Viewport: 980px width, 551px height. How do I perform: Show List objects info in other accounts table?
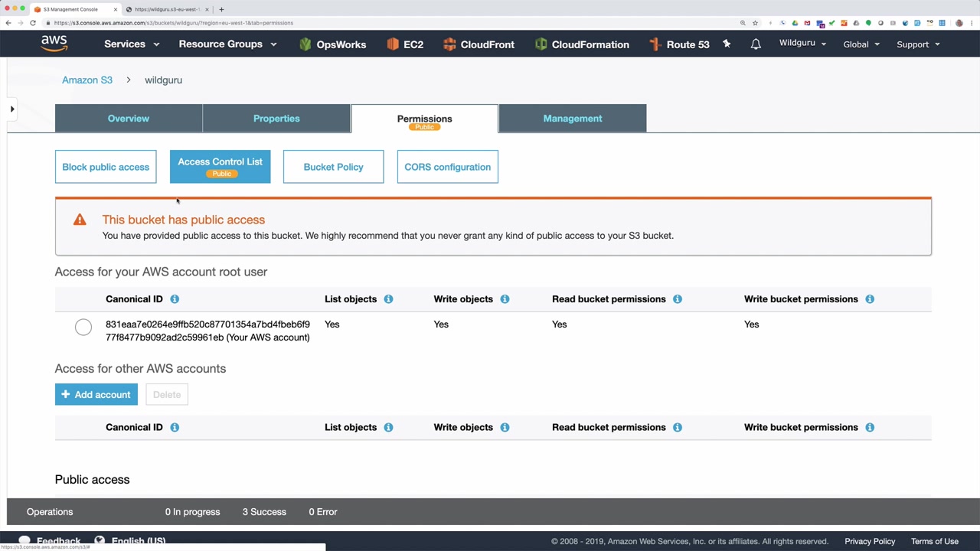[388, 427]
